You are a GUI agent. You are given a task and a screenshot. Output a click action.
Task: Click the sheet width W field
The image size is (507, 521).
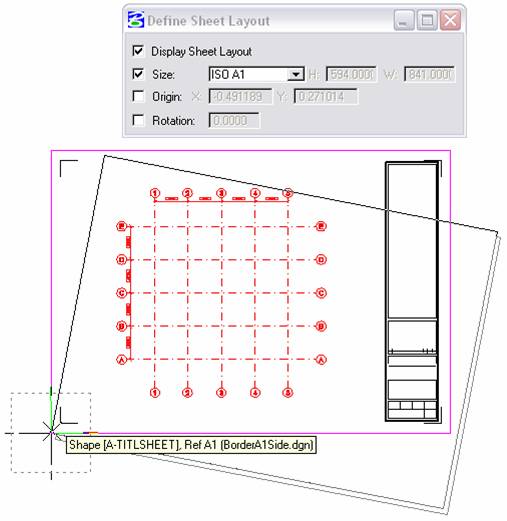[x=429, y=74]
